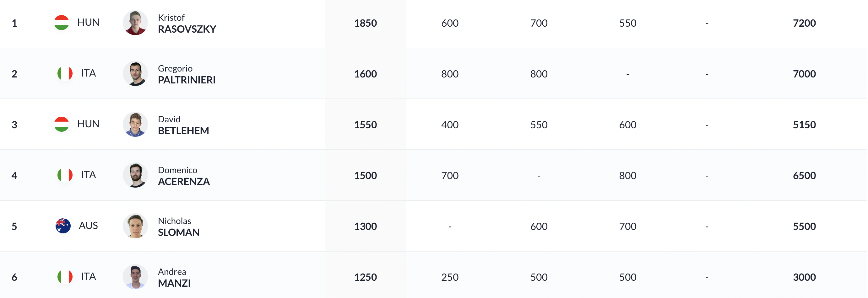Click the 1850 points total for rank 1
The image size is (868, 298).
tap(365, 23)
